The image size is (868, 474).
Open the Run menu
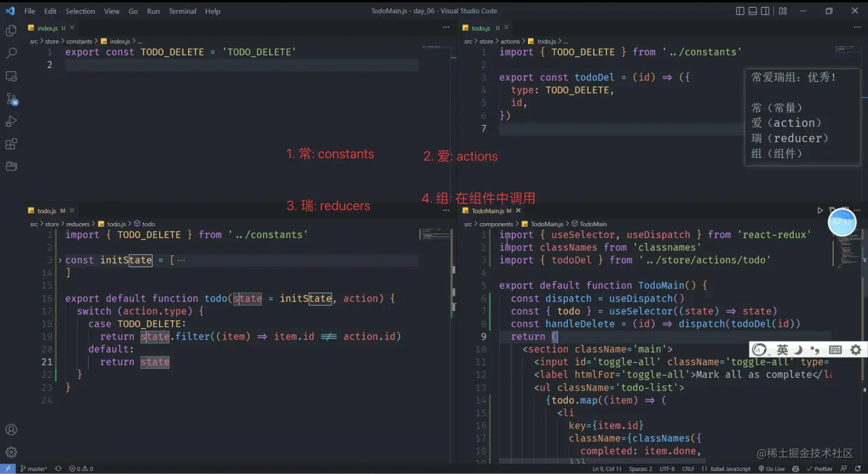tap(153, 11)
